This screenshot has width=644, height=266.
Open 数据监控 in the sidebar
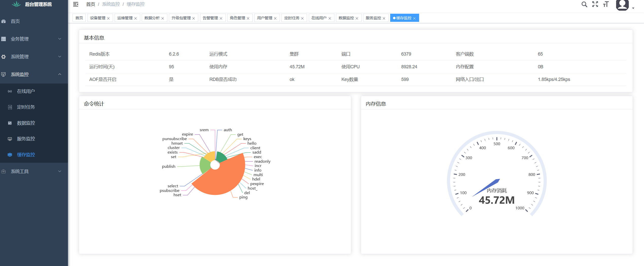pos(34,123)
